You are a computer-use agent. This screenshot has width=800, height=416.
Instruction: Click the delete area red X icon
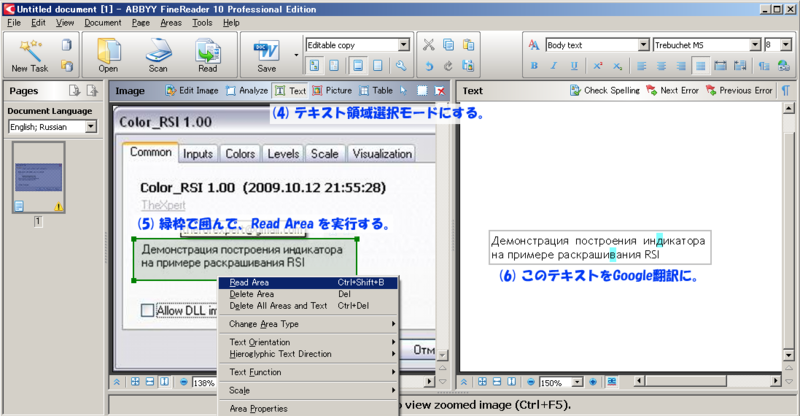440,91
